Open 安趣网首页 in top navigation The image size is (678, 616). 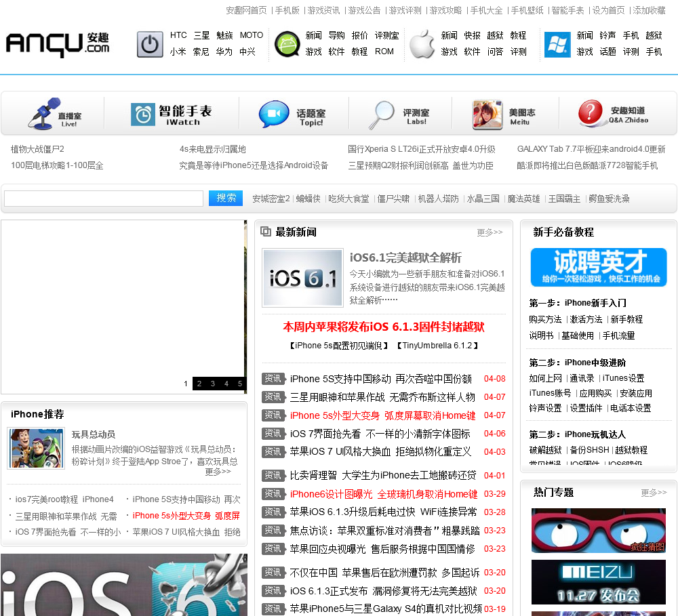coord(247,10)
